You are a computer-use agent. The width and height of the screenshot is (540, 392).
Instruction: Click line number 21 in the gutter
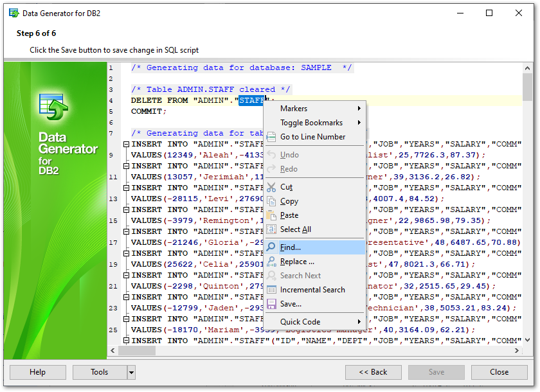pyautogui.click(x=113, y=287)
